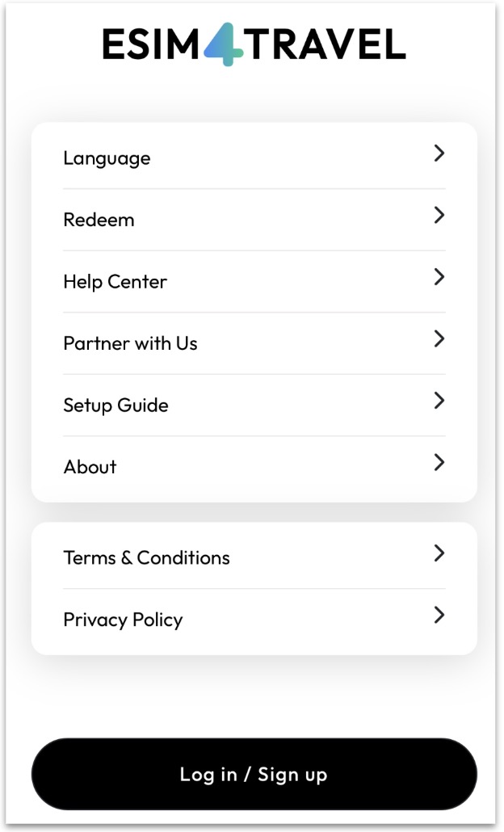This screenshot has height=832, width=504.
Task: Click the blue 4 in the logo
Action: pyautogui.click(x=223, y=44)
